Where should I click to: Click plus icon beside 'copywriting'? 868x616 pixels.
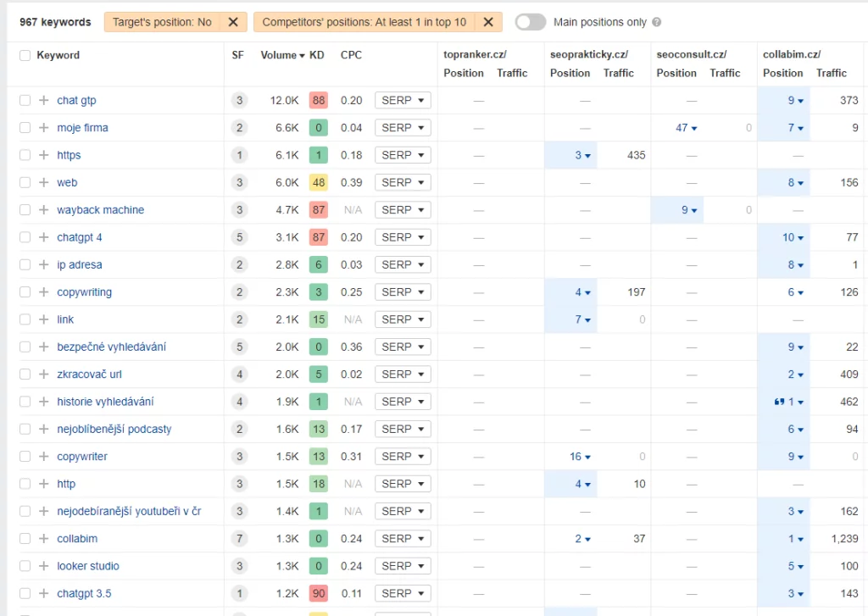(x=44, y=292)
